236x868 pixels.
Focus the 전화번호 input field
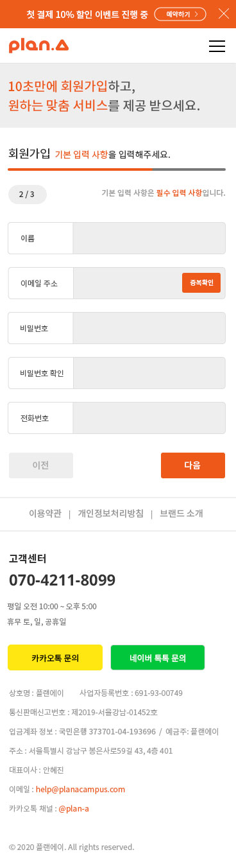[x=149, y=418]
